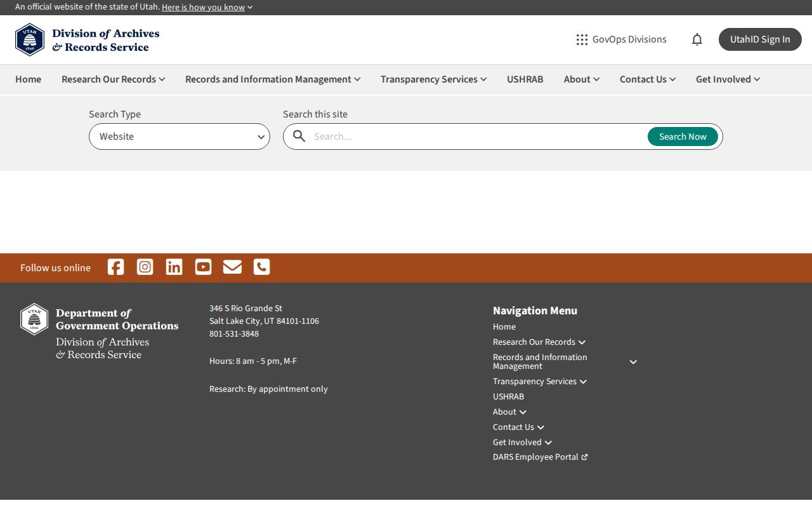Visit the LinkedIn icon link
The height and width of the screenshot is (508, 812).
(174, 267)
